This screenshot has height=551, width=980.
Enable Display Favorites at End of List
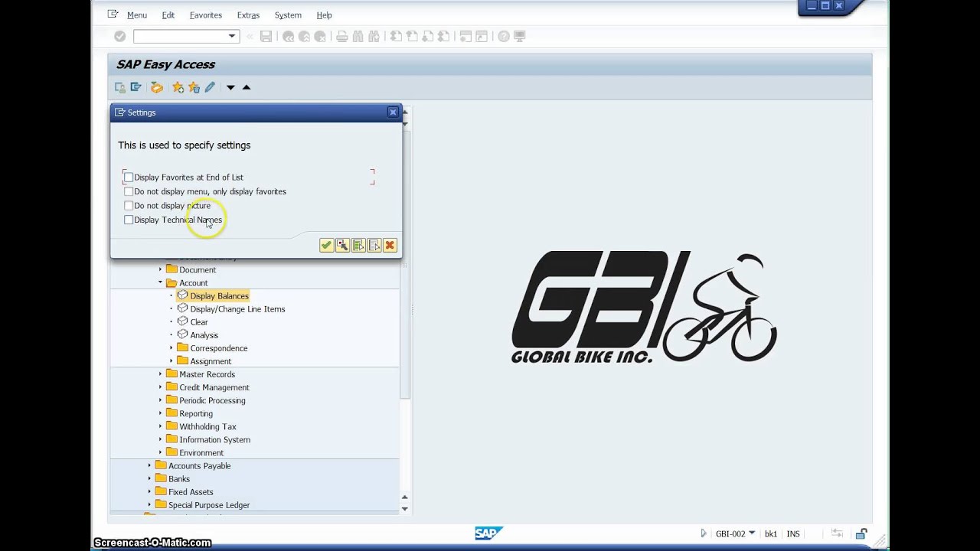[x=129, y=178]
